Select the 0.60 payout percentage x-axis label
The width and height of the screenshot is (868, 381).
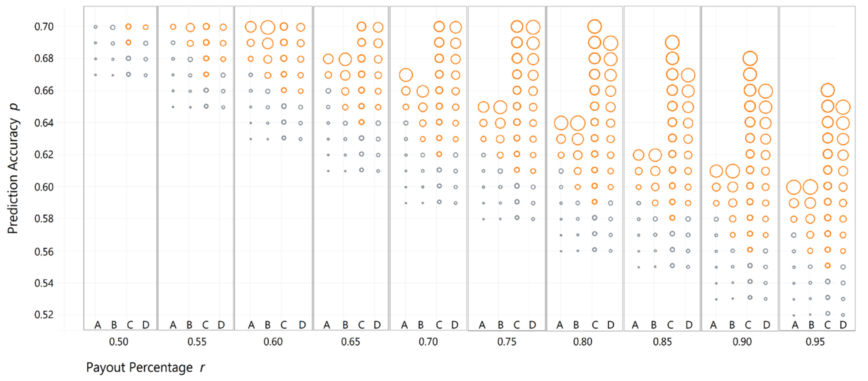pos(273,342)
